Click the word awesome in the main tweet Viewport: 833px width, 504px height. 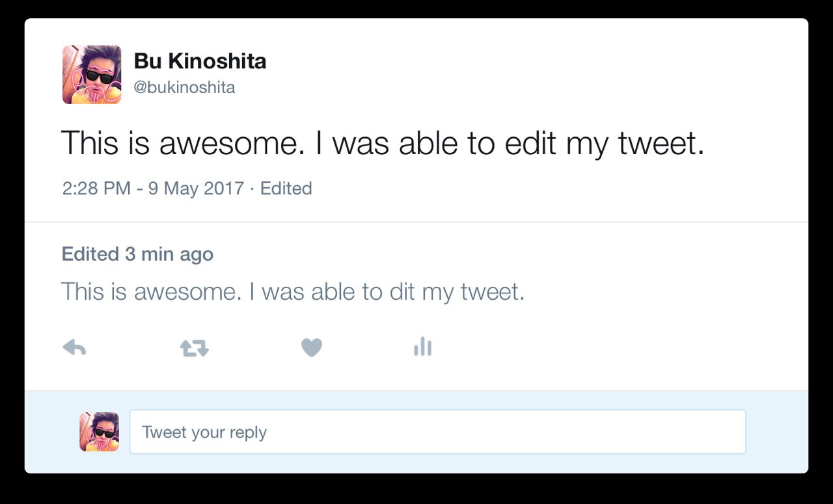click(232, 144)
